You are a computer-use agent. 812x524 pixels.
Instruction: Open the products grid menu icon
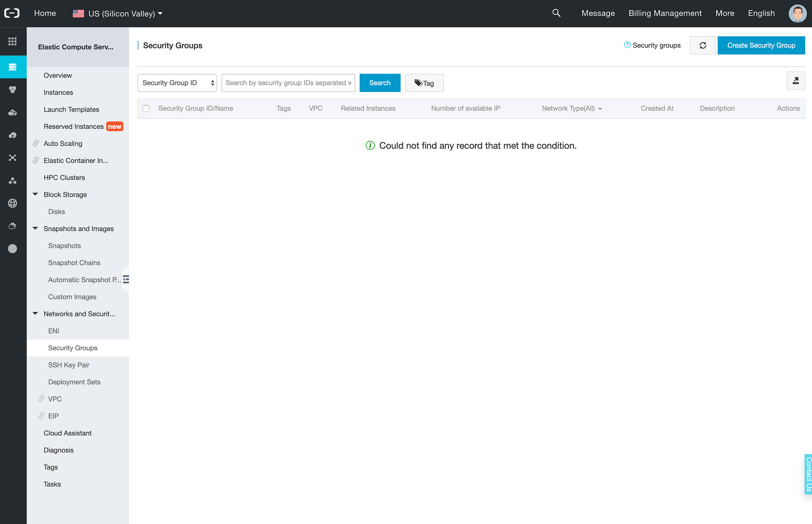click(x=13, y=41)
